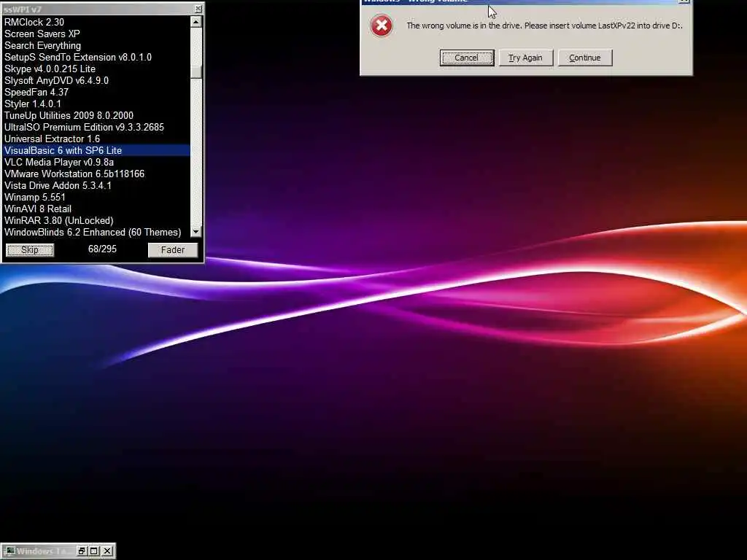Select Search Everything entry
The image size is (747, 560).
click(x=97, y=46)
